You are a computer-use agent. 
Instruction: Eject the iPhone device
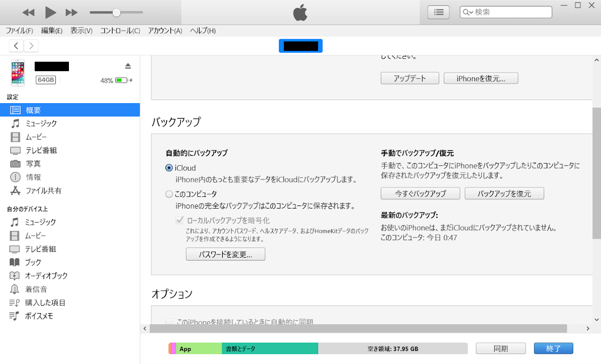coord(128,66)
